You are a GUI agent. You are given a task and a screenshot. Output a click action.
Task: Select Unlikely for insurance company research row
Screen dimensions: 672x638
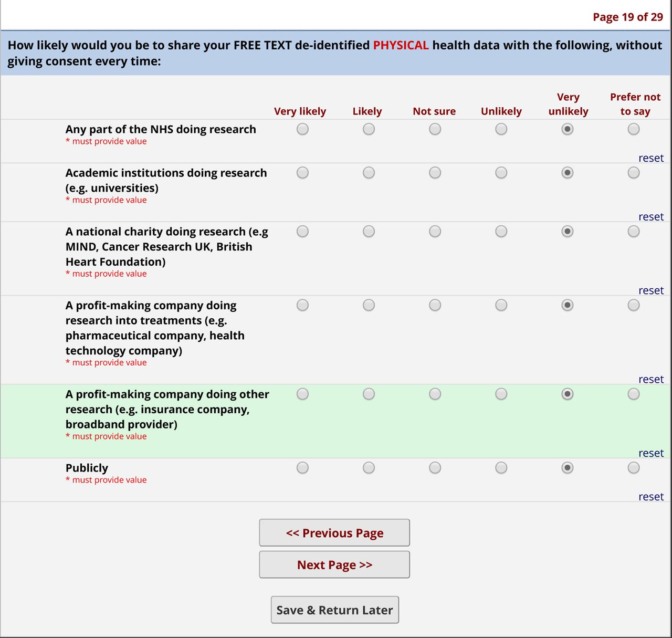click(x=501, y=394)
